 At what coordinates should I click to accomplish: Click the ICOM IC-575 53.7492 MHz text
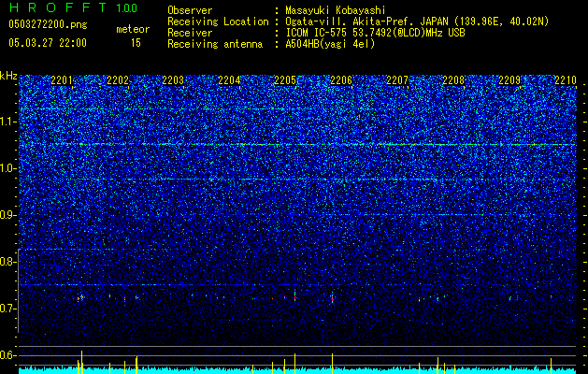(375, 33)
